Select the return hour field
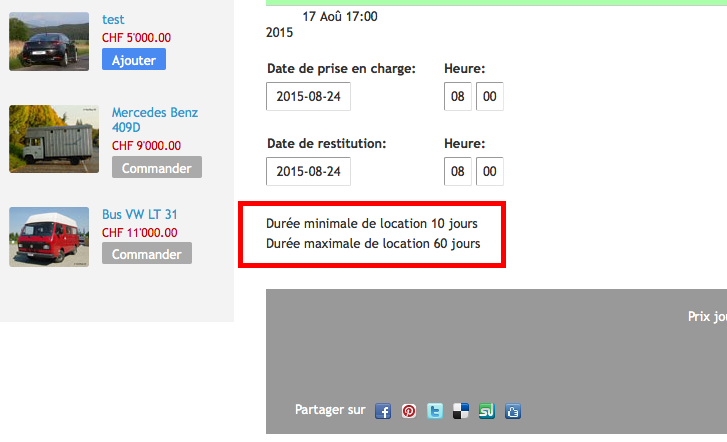727x442 pixels. click(458, 171)
